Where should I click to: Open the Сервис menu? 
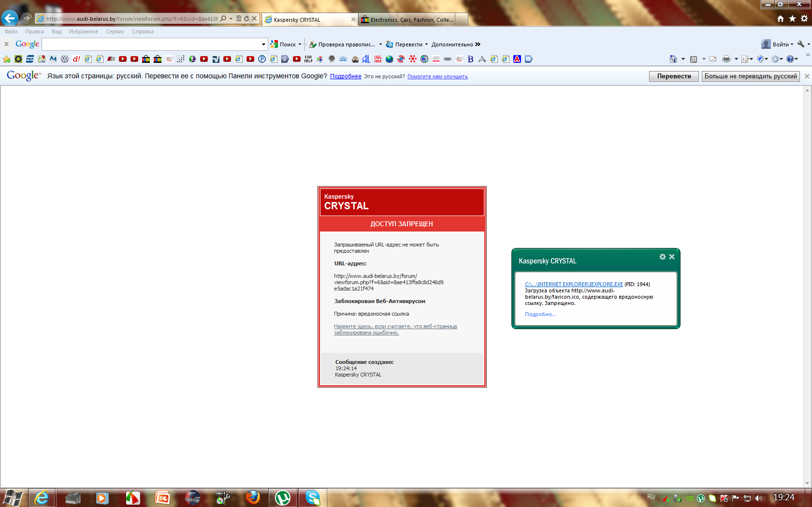tap(115, 31)
